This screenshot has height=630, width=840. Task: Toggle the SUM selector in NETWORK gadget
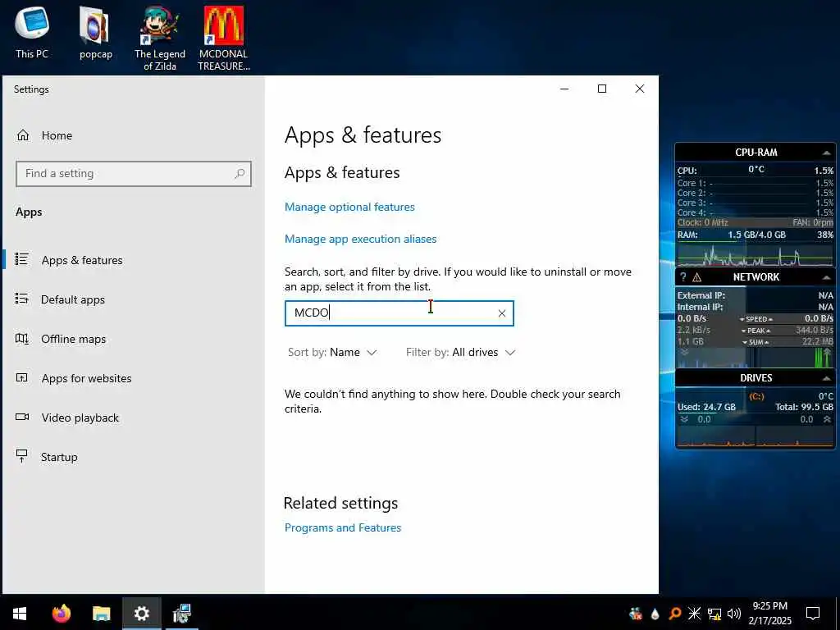click(x=756, y=342)
